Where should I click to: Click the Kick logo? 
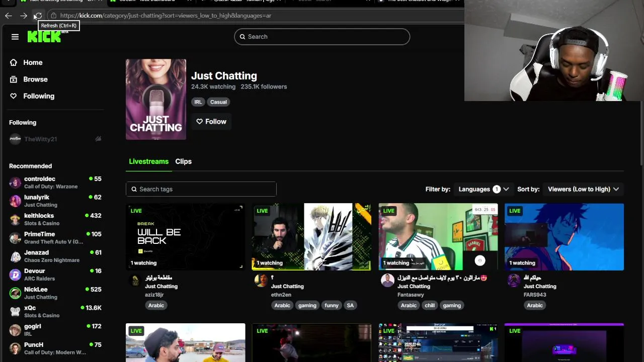pos(44,37)
